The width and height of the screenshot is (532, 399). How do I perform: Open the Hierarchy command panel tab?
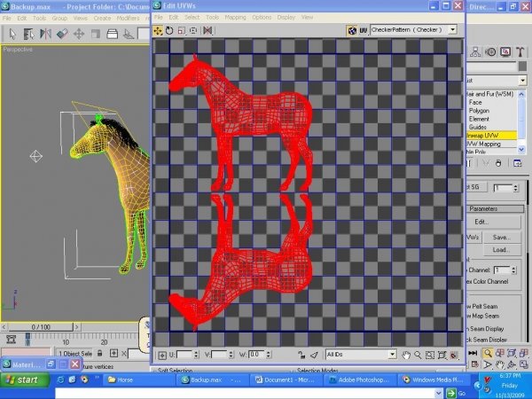click(x=475, y=52)
